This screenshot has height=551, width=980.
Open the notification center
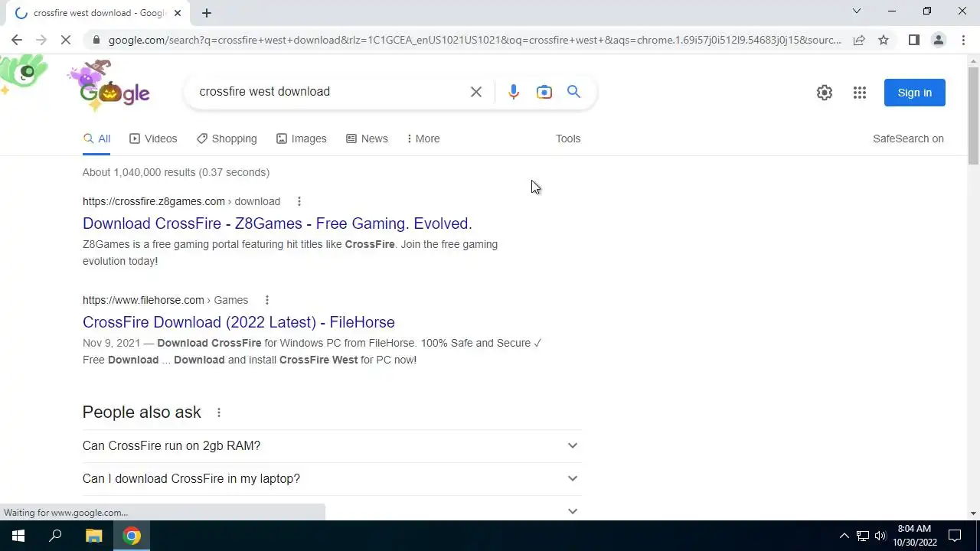(955, 536)
